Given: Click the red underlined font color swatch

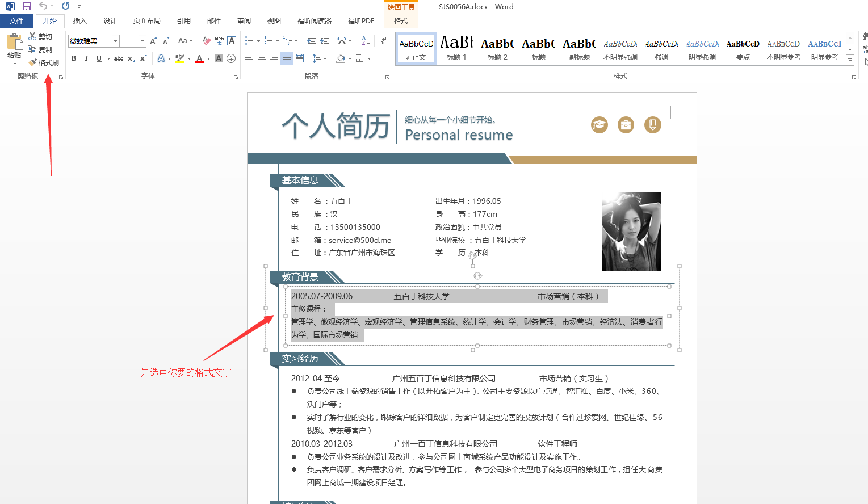Looking at the screenshot, I should click(200, 58).
